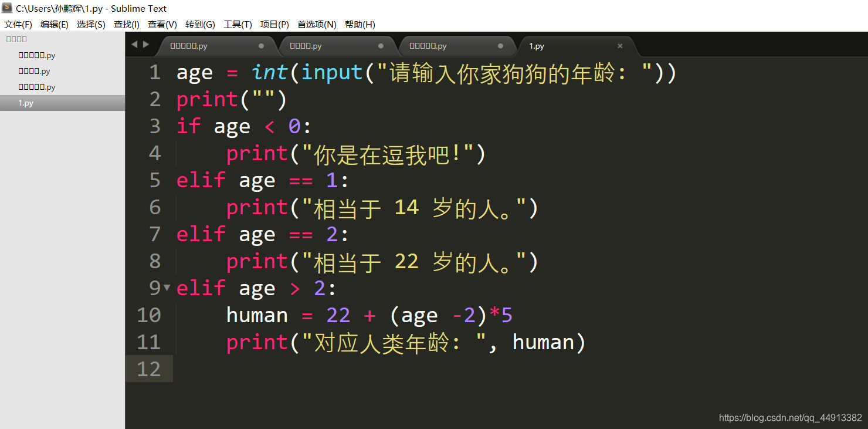
Task: Collapse code block using line 9 fold arrow
Action: [x=167, y=288]
